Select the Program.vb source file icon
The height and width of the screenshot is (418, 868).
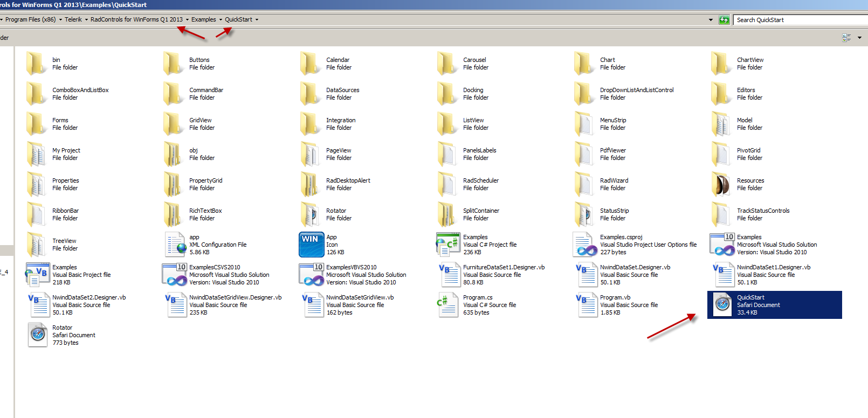click(585, 305)
